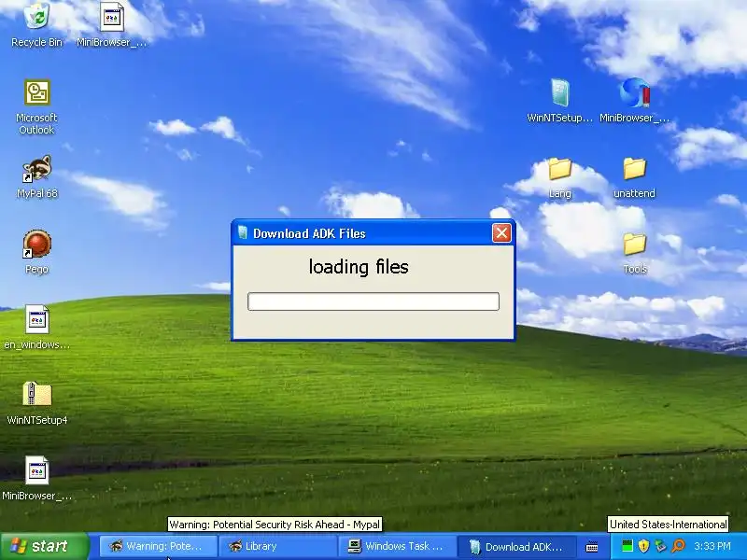
Task: Click the Safely Remove Hardware tray icon
Action: tap(660, 546)
